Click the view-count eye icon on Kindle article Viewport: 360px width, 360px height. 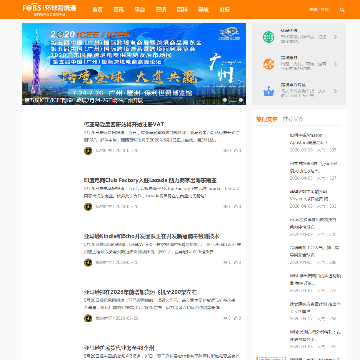click(225, 262)
